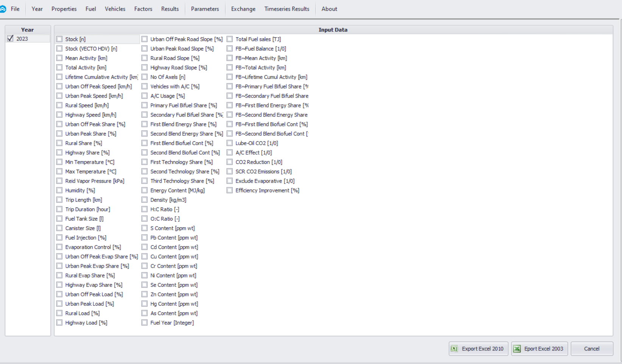The width and height of the screenshot is (622, 364).
Task: Click the application logo in the top-left corner
Action: (x=4, y=8)
